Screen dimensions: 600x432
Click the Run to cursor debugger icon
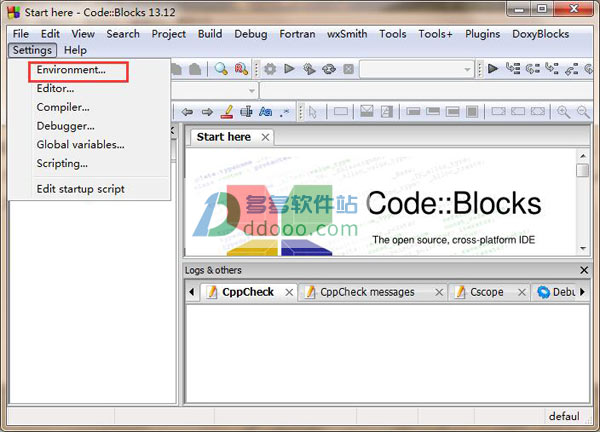click(x=513, y=69)
